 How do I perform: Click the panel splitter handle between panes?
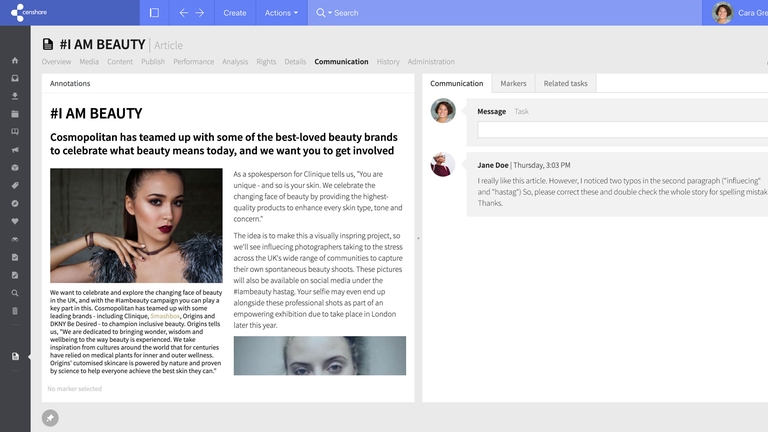418,238
